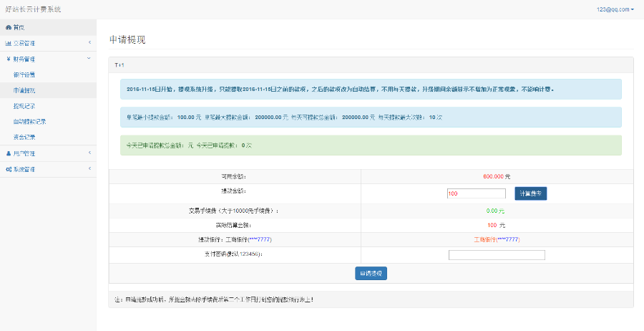Focus the 支付密码 input field
Image resolution: width=644 pixels, height=331 pixels.
(x=497, y=255)
